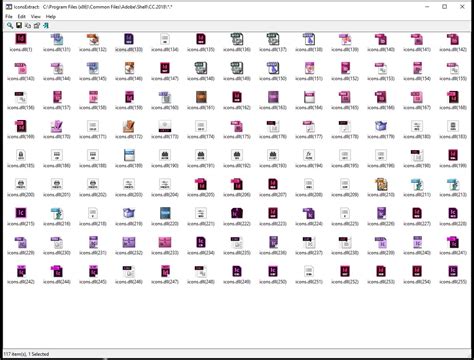Screen dimensions: 474x360
Task: Select the blue square icon icons.dll(220)
Action: click(x=165, y=213)
